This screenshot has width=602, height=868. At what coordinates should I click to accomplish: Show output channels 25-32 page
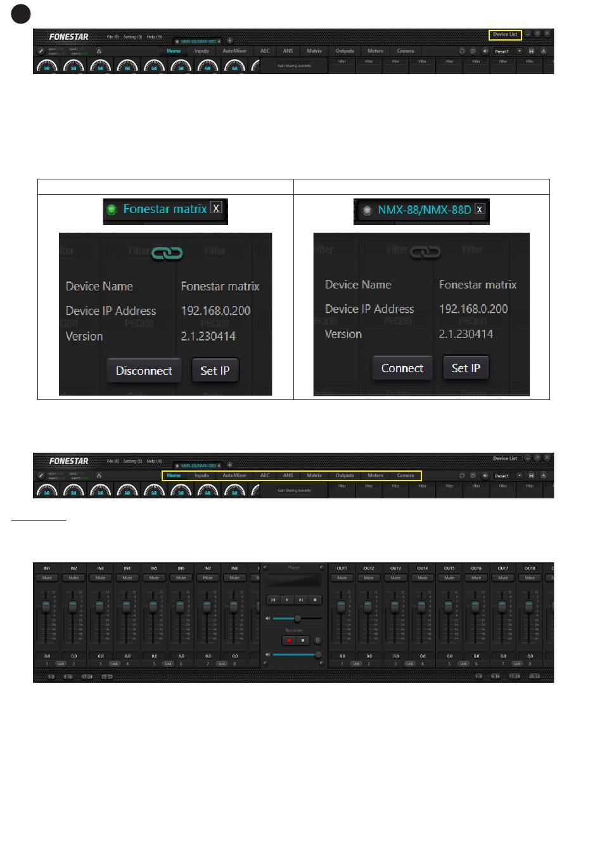point(535,677)
